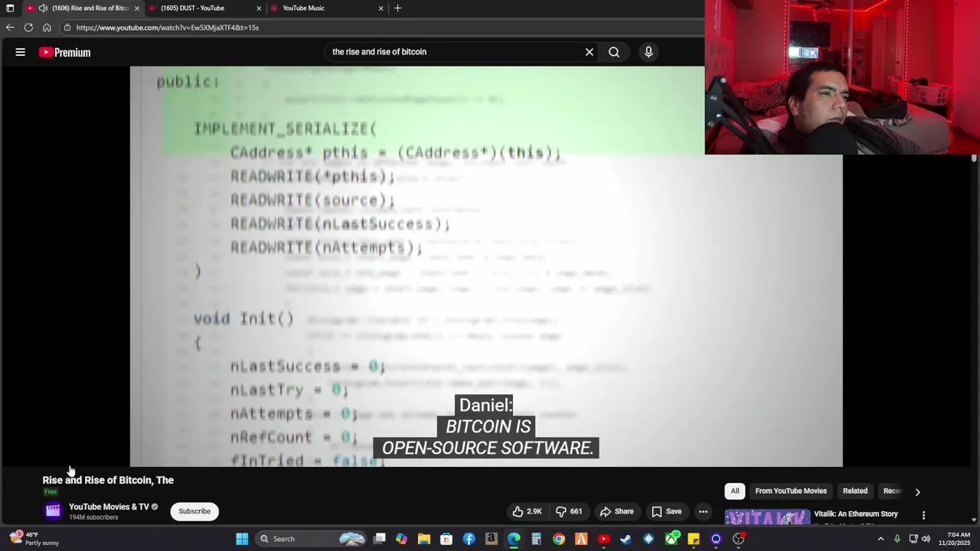
Task: Run search with magnifier button
Action: coord(614,52)
